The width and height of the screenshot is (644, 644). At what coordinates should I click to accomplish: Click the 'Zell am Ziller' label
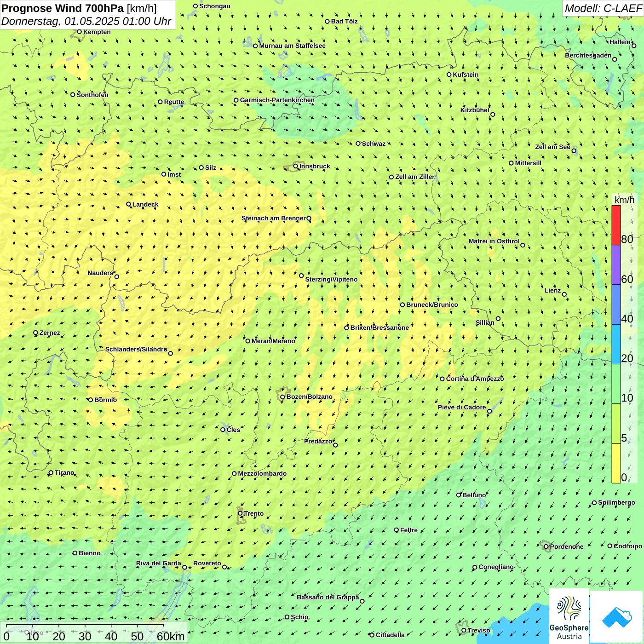click(414, 177)
